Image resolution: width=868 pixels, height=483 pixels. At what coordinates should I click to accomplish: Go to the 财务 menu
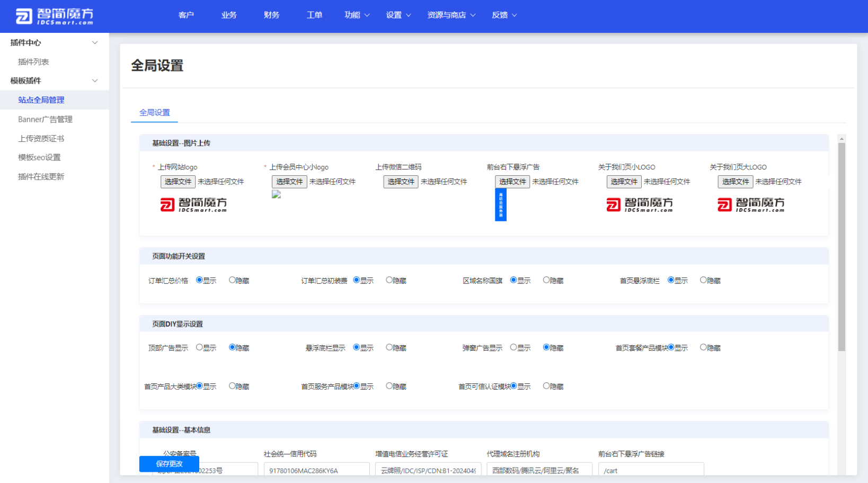pos(271,15)
